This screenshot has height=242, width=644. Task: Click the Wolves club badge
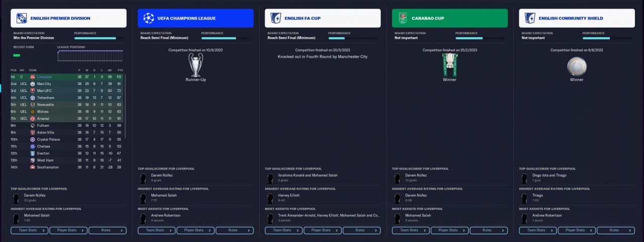(33, 111)
